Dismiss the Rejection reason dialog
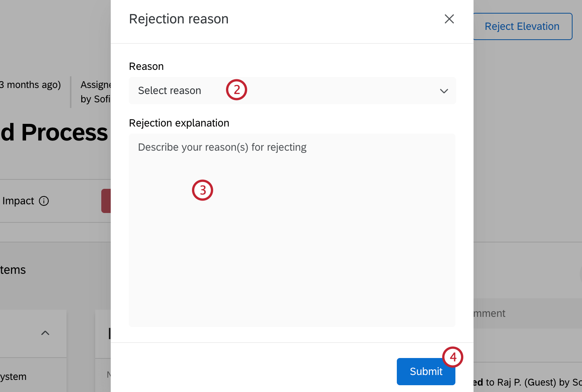This screenshot has height=392, width=582. click(449, 19)
